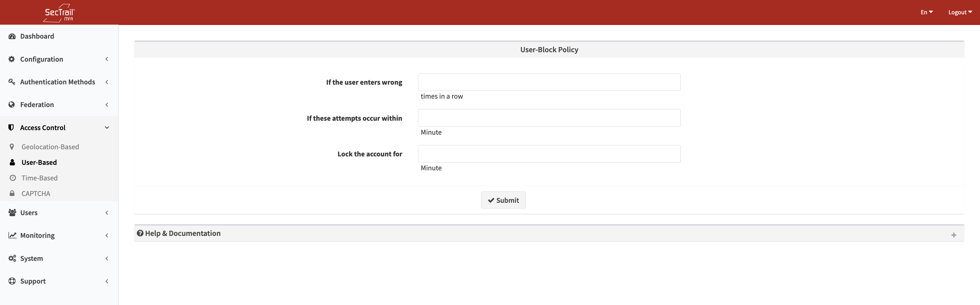Image resolution: width=980 pixels, height=305 pixels.
Task: Focus the 'attempts occur within' minutes field
Action: (x=549, y=118)
